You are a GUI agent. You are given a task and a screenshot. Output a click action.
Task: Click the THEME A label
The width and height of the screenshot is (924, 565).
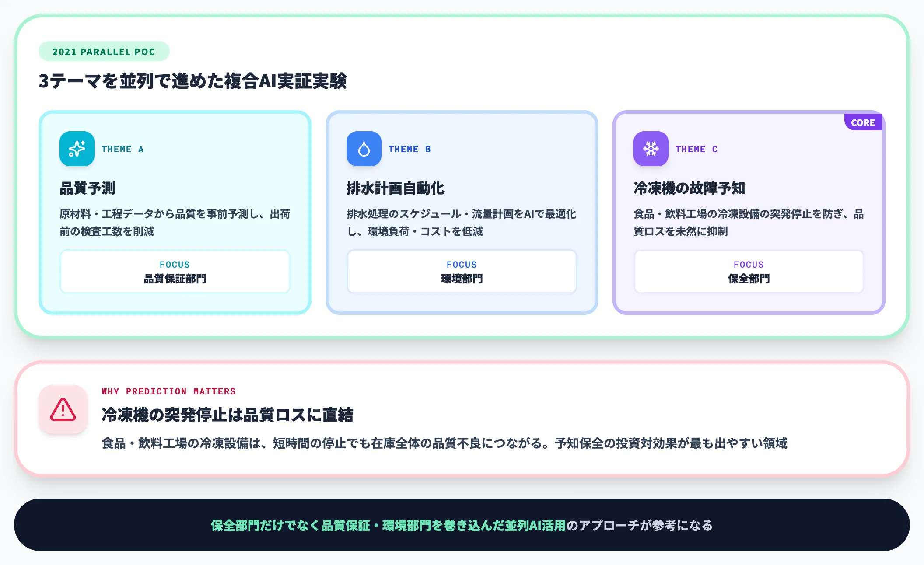[x=122, y=149]
